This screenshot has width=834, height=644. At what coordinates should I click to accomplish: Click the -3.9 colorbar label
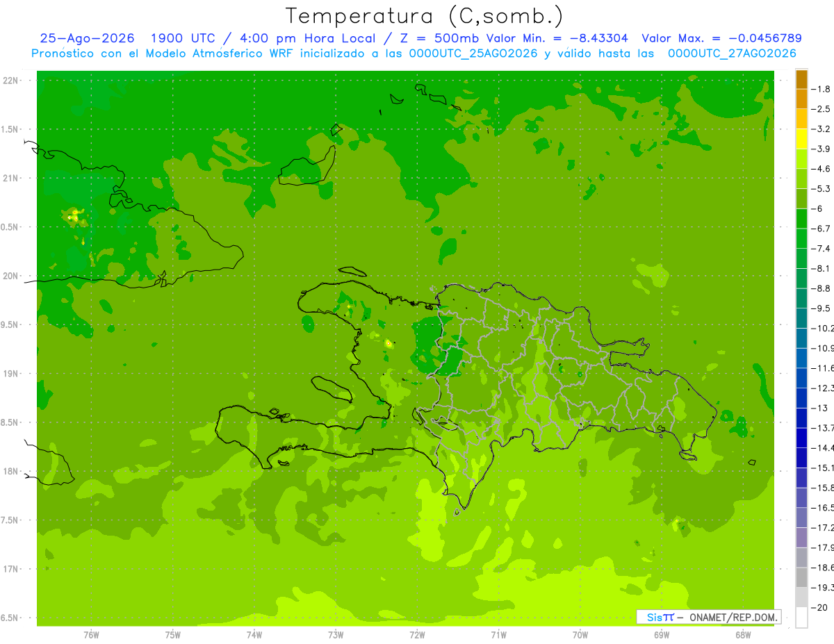821,149
